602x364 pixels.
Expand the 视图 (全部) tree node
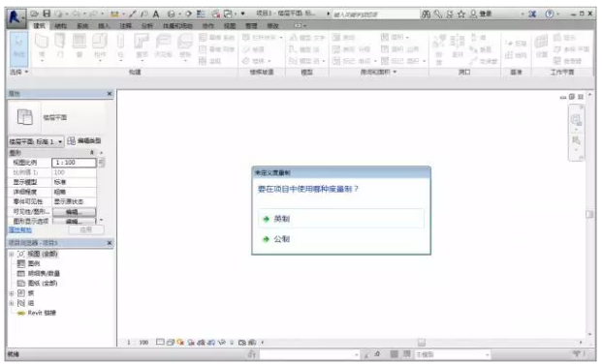click(x=12, y=254)
